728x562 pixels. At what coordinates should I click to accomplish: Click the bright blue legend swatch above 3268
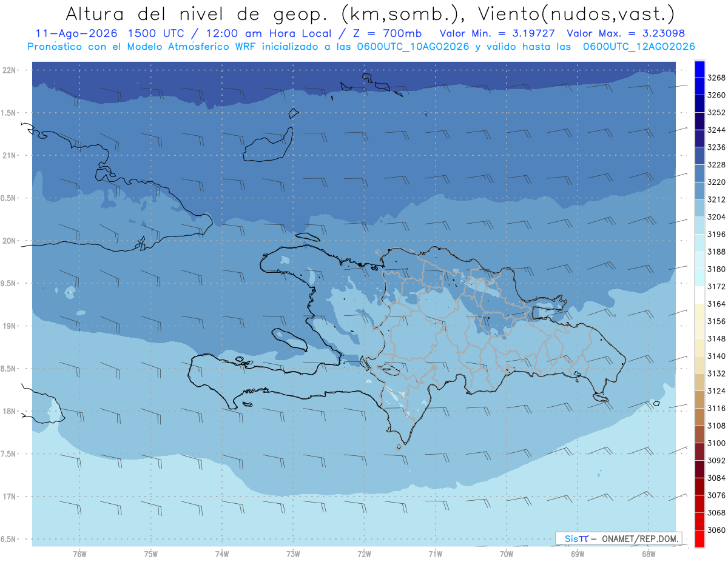coord(699,69)
